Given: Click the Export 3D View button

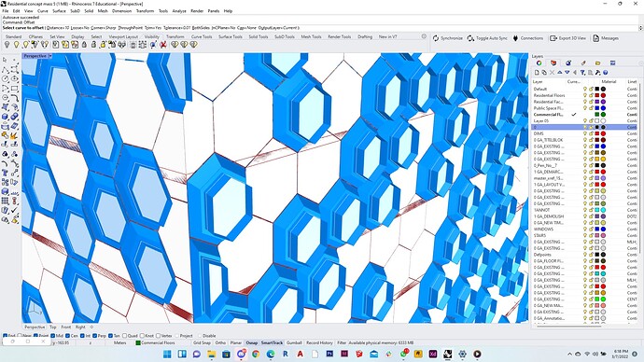Looking at the screenshot, I should point(568,38).
